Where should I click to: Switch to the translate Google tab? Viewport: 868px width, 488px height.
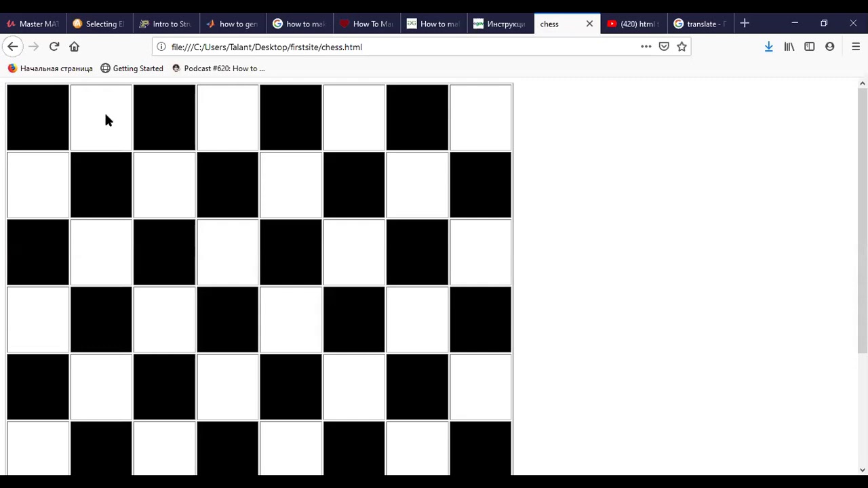click(x=700, y=24)
